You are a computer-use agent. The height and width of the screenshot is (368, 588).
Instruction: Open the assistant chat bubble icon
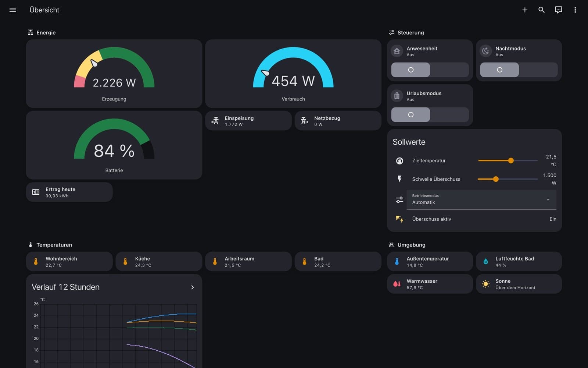(x=558, y=10)
